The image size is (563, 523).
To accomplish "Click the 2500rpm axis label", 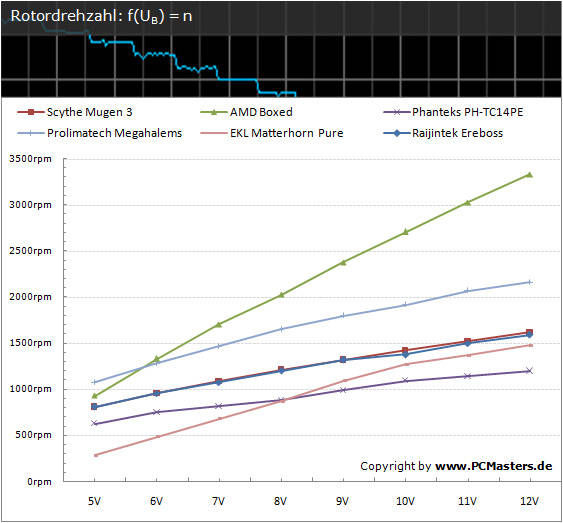I will pos(31,251).
